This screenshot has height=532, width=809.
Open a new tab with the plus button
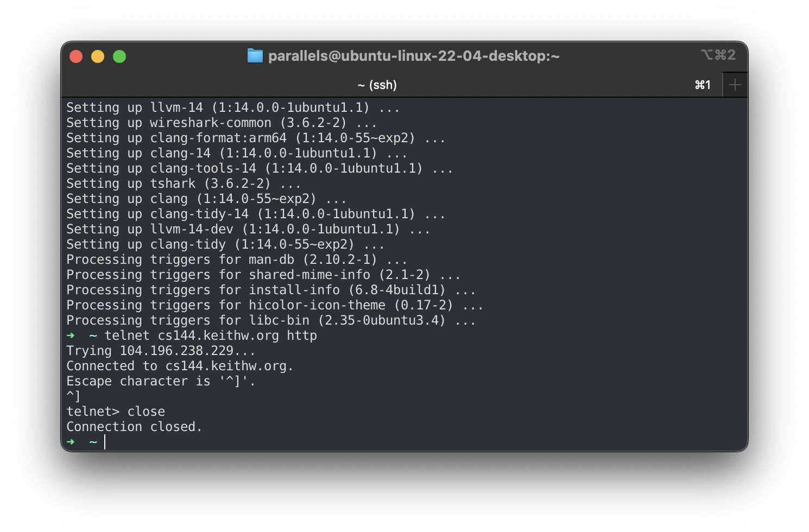(735, 84)
